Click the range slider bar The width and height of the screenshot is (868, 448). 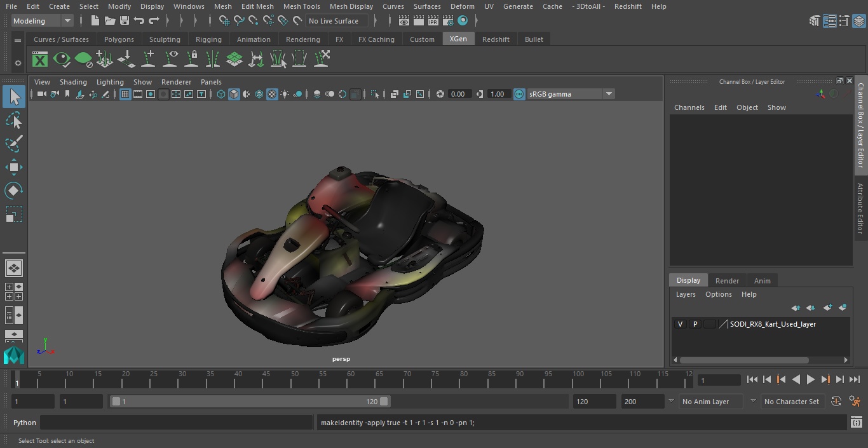point(250,402)
